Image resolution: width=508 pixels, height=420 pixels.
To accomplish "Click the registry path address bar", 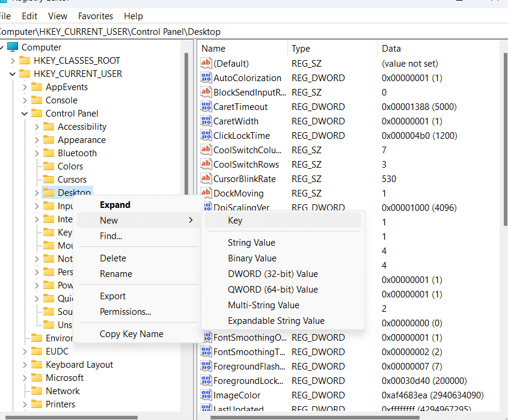I will (254, 31).
